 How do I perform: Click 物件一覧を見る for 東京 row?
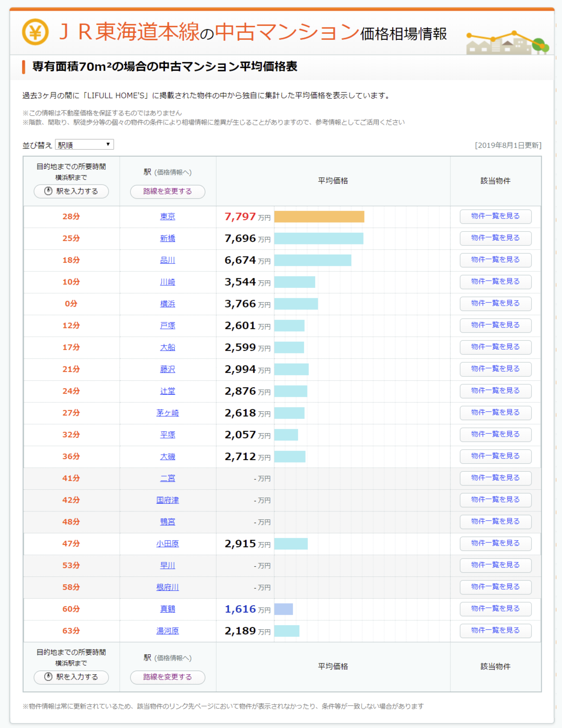[496, 217]
